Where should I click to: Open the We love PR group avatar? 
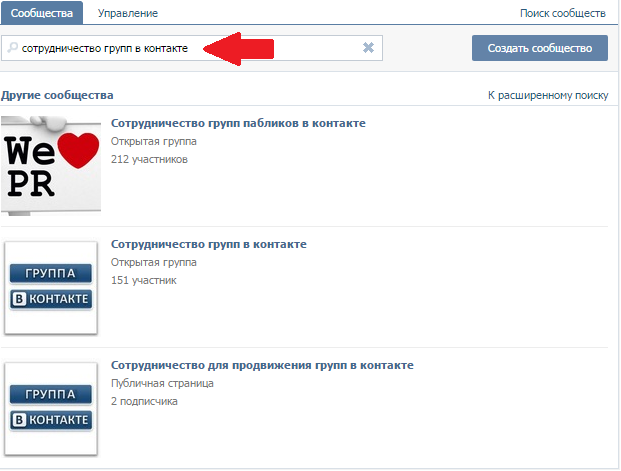51,166
